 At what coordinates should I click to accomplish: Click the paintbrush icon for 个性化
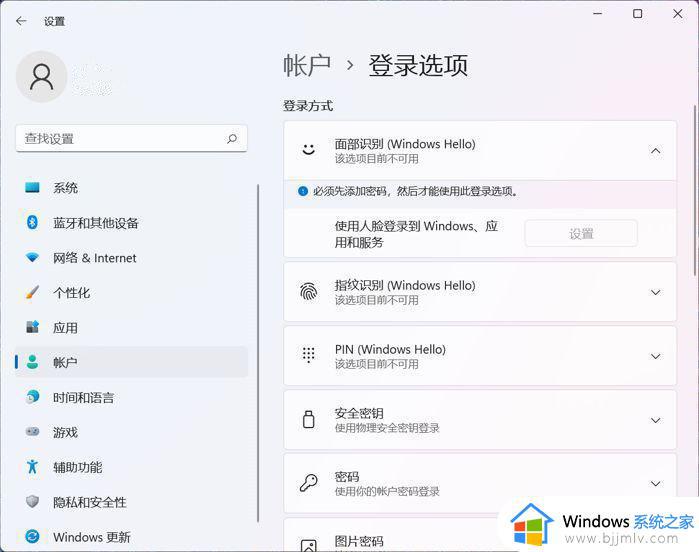tap(32, 292)
